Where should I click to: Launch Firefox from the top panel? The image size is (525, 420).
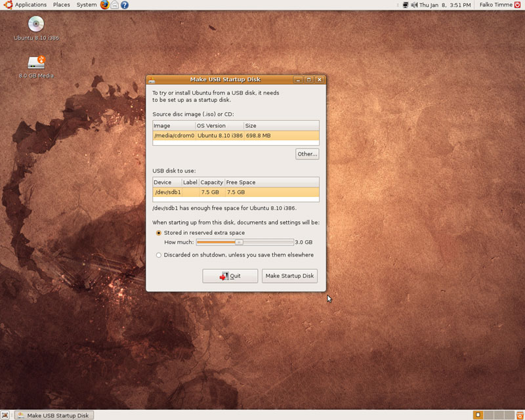pos(105,5)
